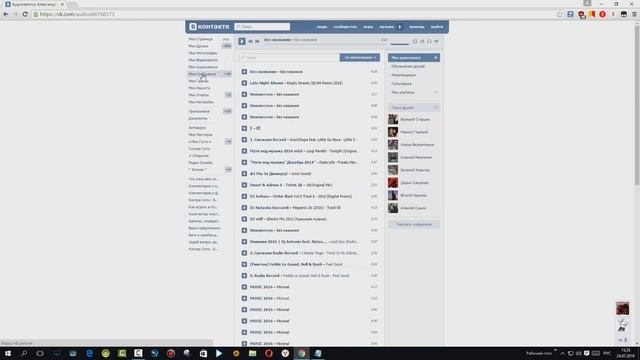Screen dimensions: 640x360
Task: Open 'игры' in the header menu
Action: point(368,27)
